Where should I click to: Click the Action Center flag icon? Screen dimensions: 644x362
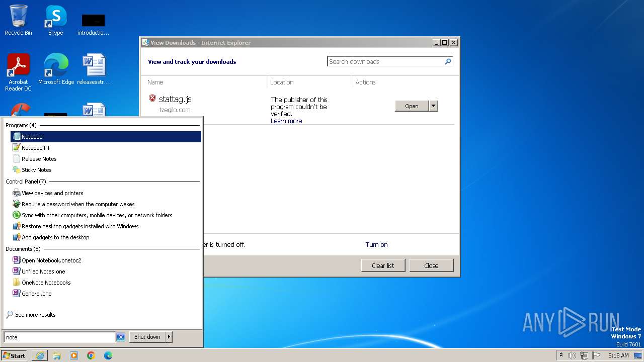pyautogui.click(x=596, y=355)
